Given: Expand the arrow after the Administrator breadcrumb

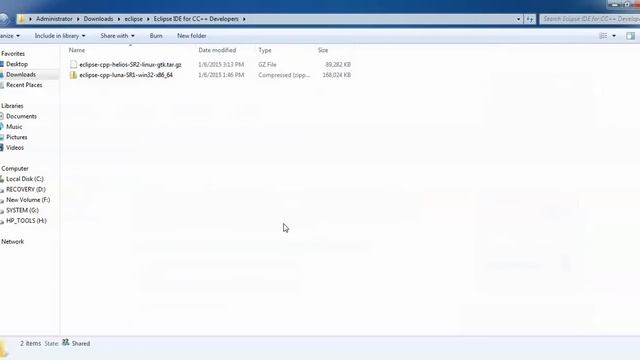Looking at the screenshot, I should 78,19.
